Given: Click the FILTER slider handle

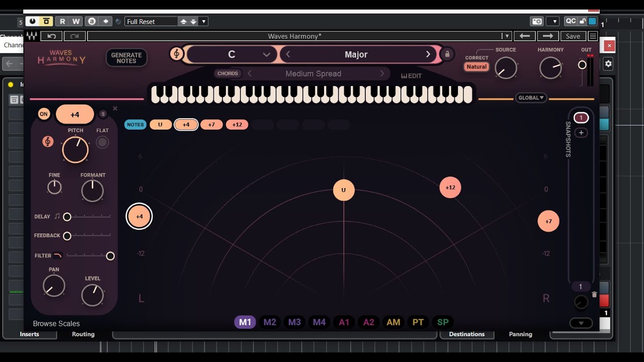Looking at the screenshot, I should click(110, 256).
